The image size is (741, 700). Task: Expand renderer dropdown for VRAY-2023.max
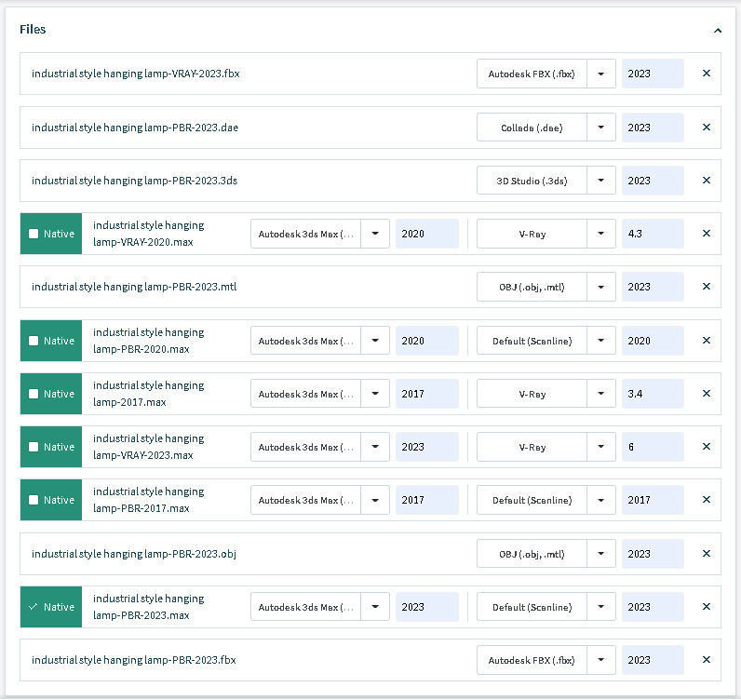(601, 447)
